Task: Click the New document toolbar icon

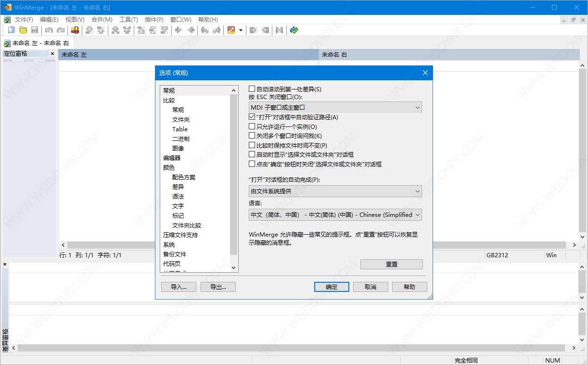Action: [x=12, y=30]
